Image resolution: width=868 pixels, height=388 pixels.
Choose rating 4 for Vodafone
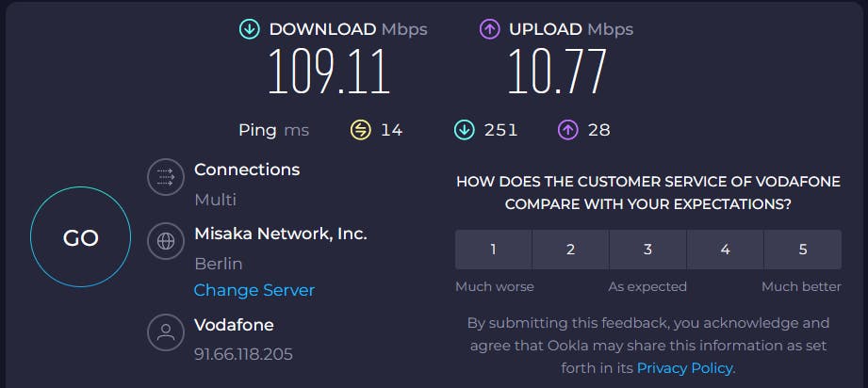725,250
